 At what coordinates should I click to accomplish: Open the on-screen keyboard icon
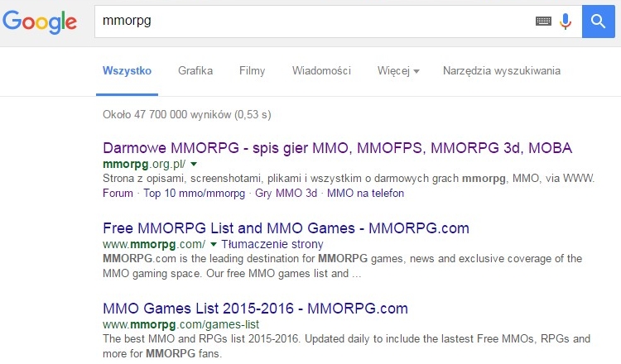click(x=543, y=21)
